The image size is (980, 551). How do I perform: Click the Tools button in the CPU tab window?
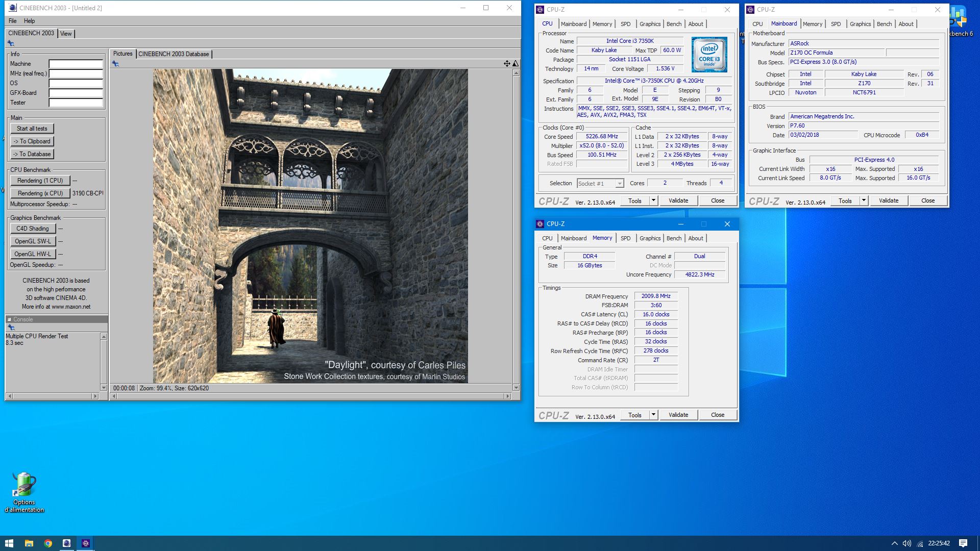pyautogui.click(x=635, y=201)
